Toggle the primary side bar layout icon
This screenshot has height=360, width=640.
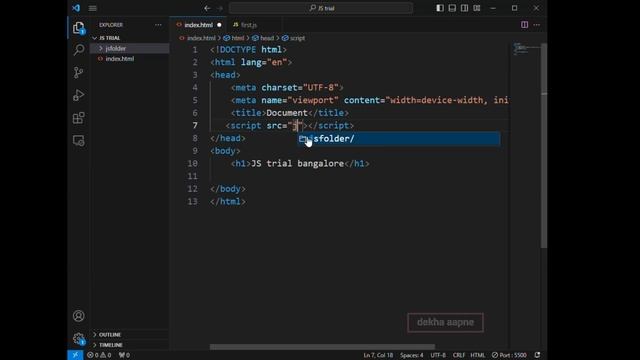pos(440,8)
